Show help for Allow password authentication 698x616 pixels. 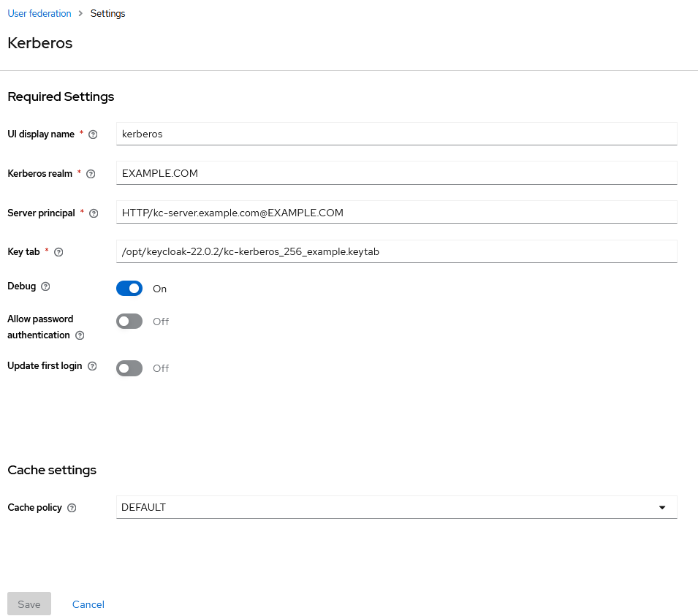coord(78,335)
